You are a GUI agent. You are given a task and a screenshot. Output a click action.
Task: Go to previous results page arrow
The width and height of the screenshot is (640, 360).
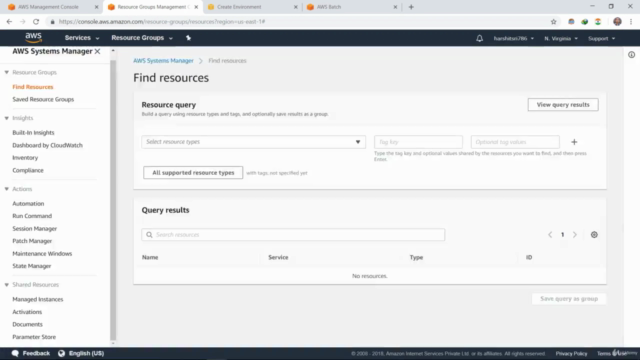pyautogui.click(x=550, y=235)
